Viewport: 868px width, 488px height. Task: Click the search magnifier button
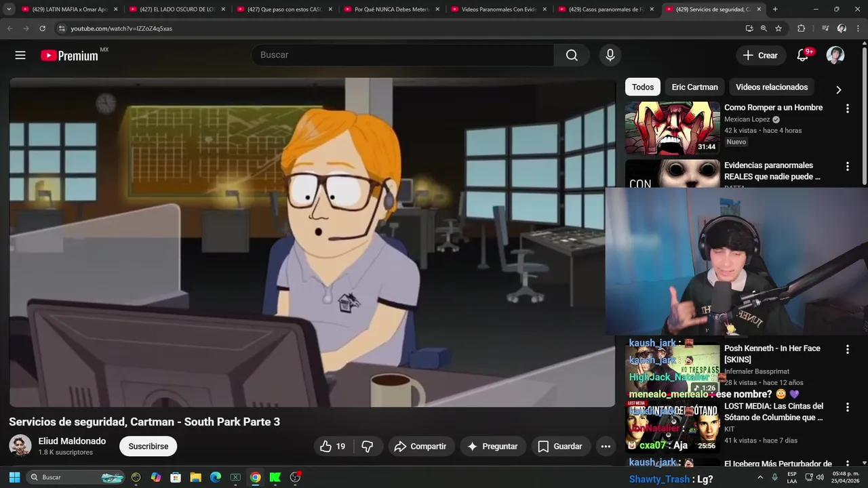click(572, 55)
